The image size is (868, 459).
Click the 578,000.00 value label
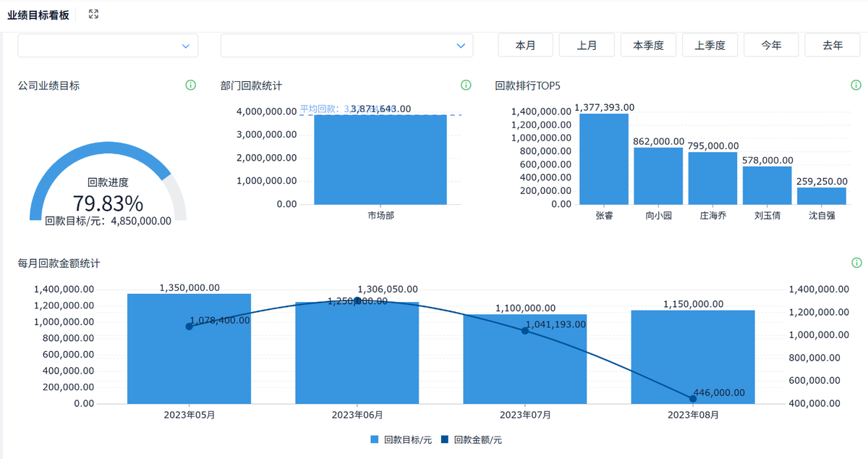pyautogui.click(x=767, y=160)
